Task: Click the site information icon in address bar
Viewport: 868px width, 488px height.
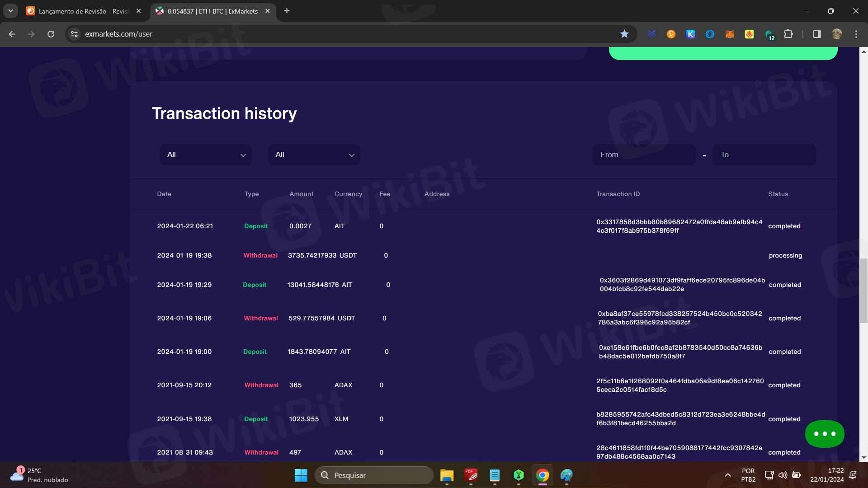Action: pos(75,34)
